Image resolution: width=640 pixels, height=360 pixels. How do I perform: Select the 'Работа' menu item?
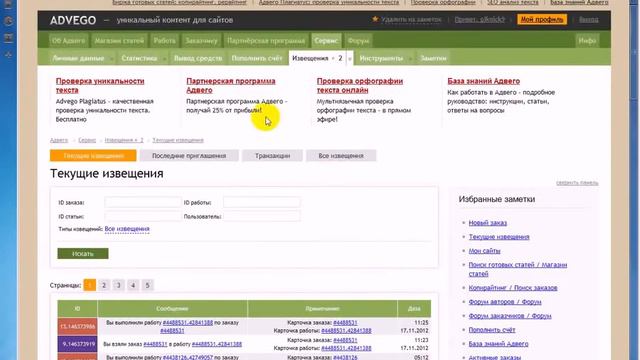[x=164, y=41]
